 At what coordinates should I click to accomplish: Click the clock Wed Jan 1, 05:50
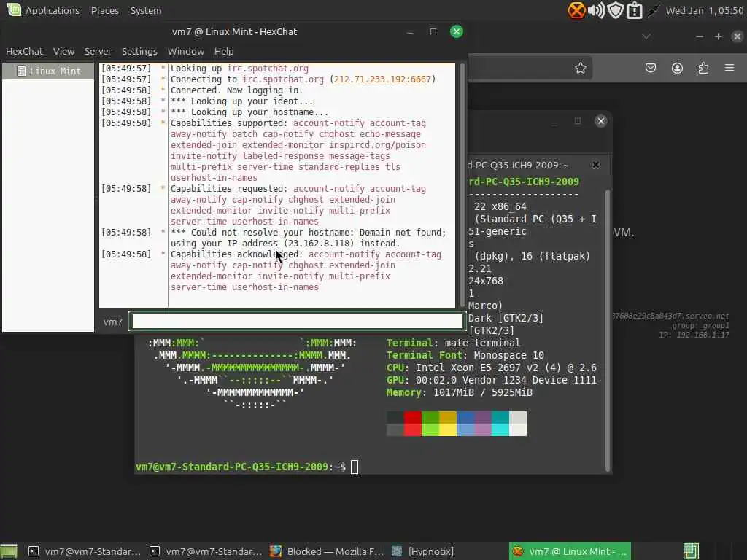pyautogui.click(x=705, y=10)
